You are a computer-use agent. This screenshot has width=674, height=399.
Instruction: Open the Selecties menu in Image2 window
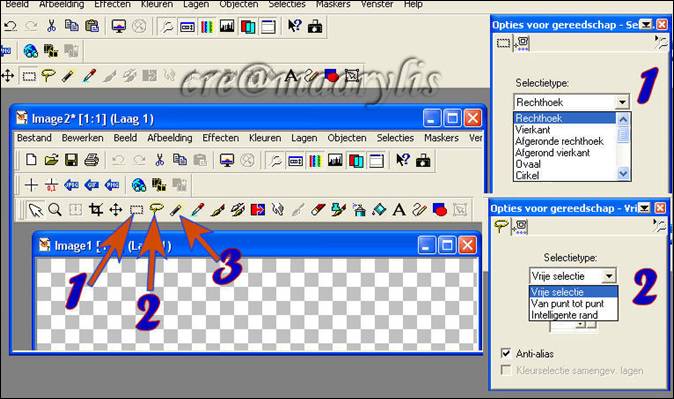click(395, 138)
